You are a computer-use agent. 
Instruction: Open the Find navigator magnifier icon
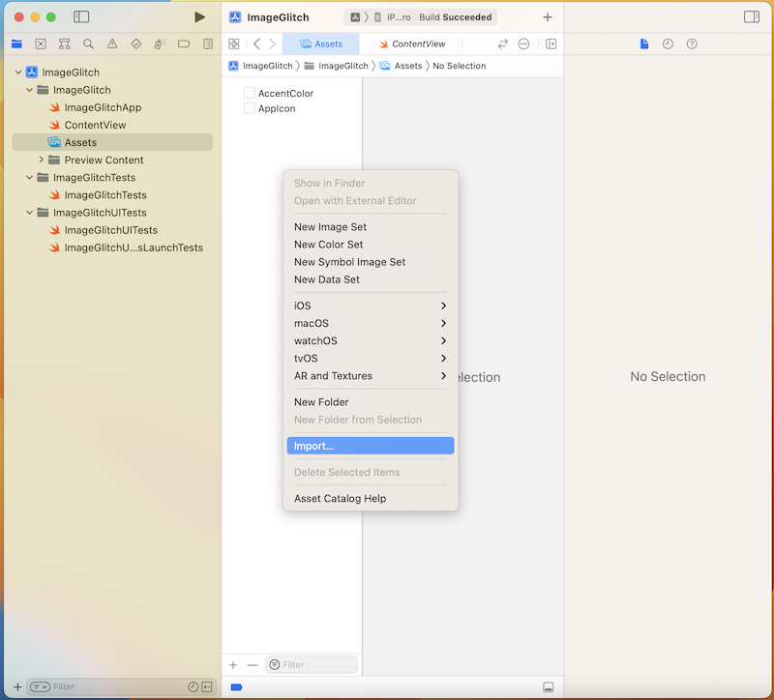click(88, 44)
